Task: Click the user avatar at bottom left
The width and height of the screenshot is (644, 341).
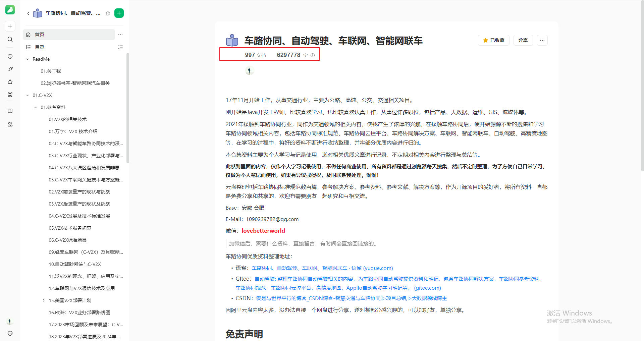Action: [x=10, y=322]
